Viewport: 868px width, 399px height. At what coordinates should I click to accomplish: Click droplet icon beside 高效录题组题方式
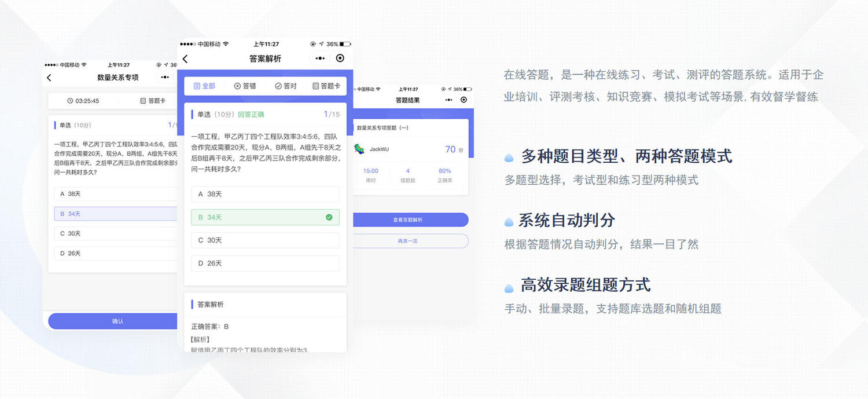pos(509,288)
